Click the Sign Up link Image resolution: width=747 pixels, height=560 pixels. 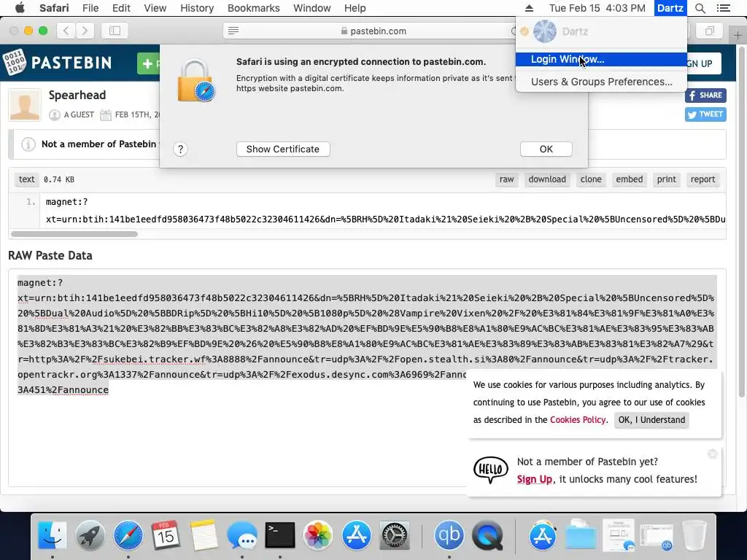tap(535, 480)
